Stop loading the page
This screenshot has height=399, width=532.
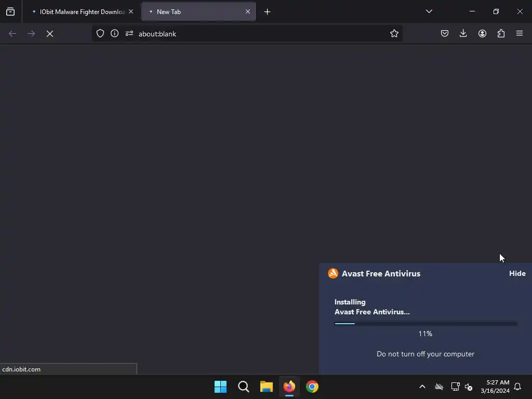click(x=50, y=34)
